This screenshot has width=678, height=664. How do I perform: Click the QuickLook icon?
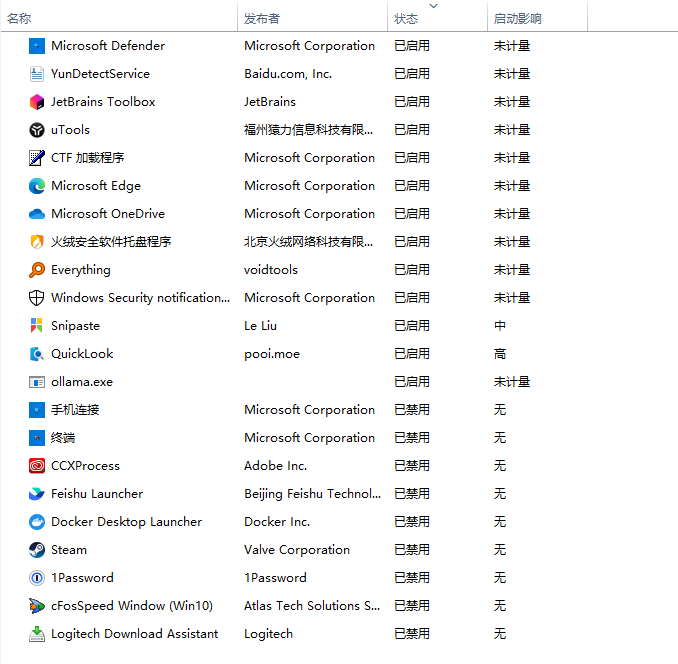37,354
